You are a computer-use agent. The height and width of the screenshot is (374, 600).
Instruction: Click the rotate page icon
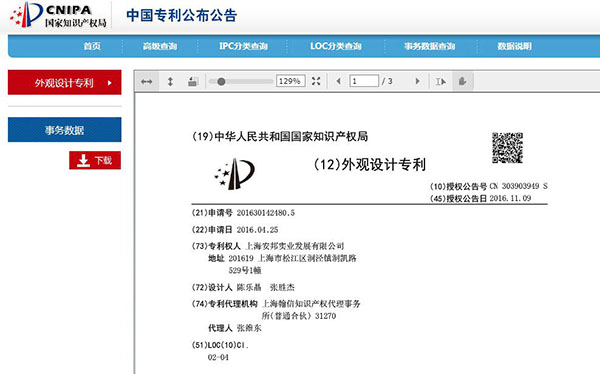point(193,82)
